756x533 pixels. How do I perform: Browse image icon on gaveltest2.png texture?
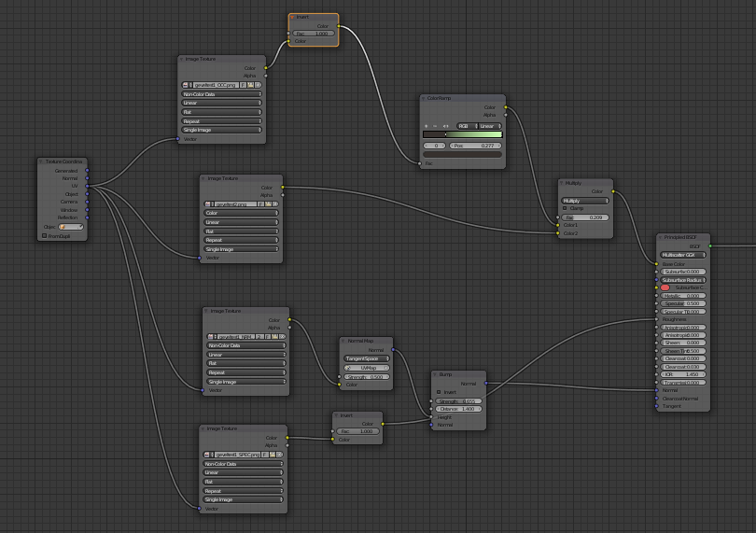click(x=208, y=204)
